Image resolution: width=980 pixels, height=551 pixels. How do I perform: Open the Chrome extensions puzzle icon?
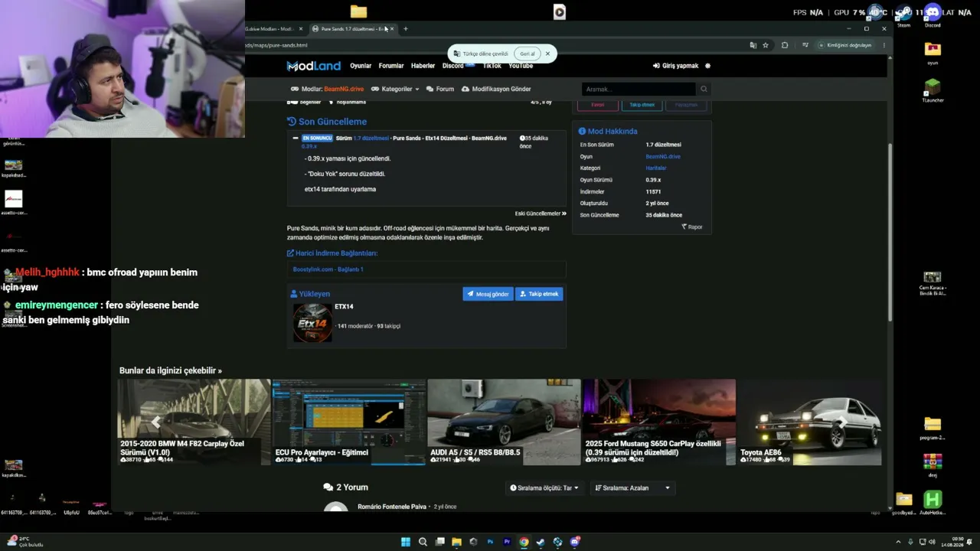tap(785, 45)
